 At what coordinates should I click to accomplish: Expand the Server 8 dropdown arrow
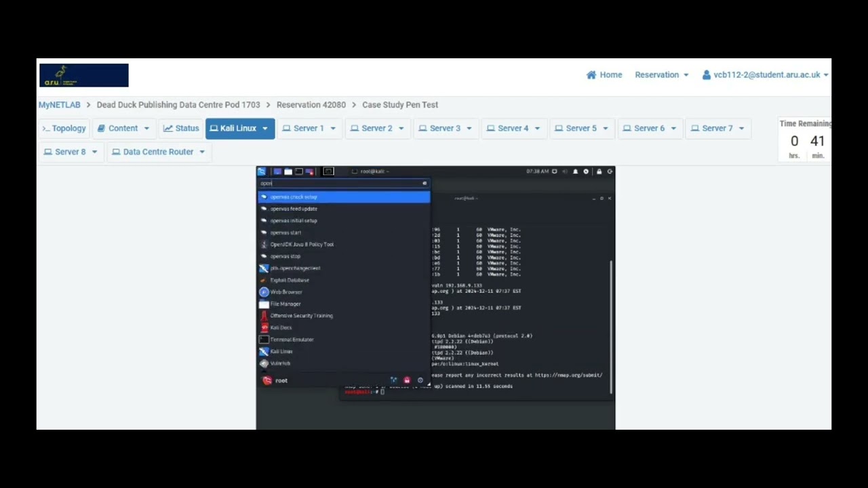(94, 152)
